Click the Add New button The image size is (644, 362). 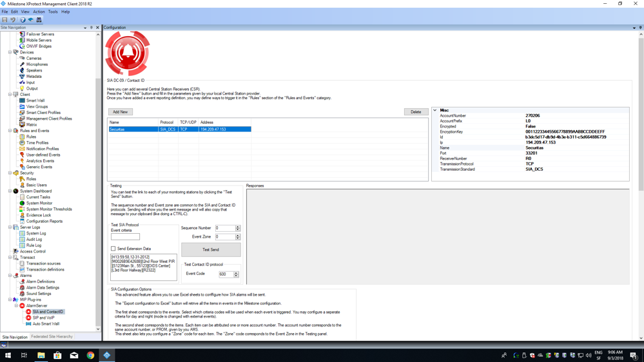(x=120, y=112)
